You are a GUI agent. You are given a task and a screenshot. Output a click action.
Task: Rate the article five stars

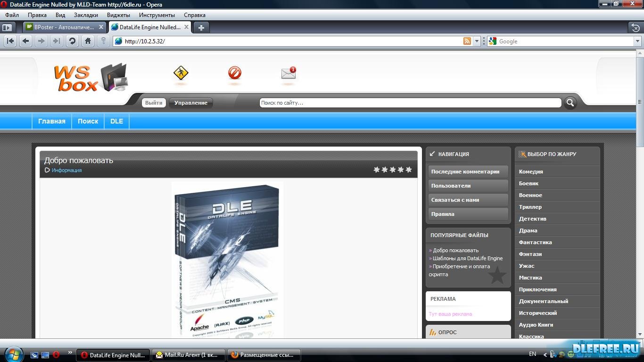(409, 170)
